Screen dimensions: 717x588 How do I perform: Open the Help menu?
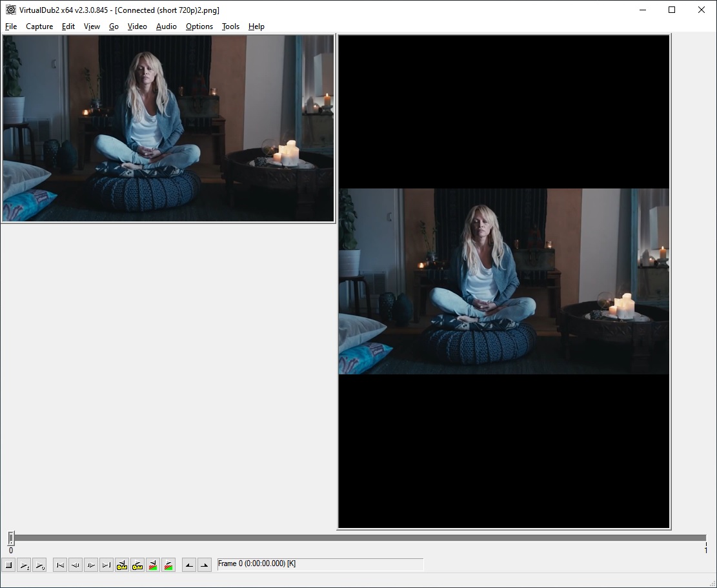tap(256, 26)
